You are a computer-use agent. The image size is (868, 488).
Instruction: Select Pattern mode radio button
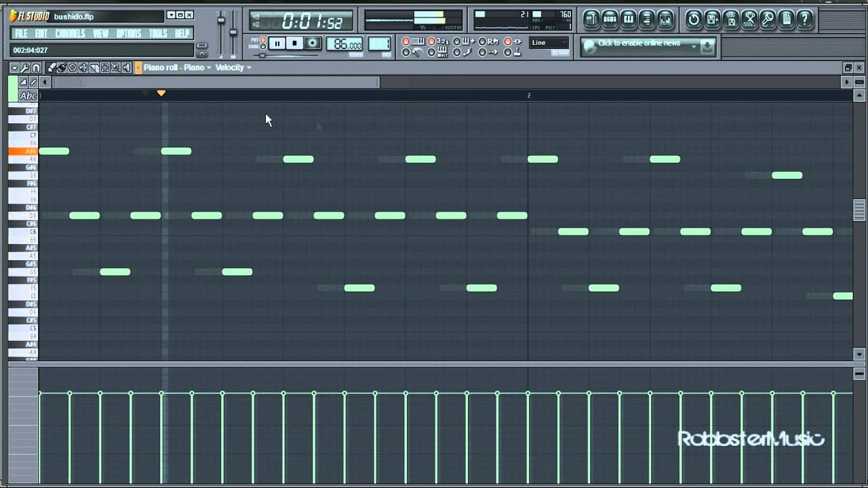click(262, 40)
